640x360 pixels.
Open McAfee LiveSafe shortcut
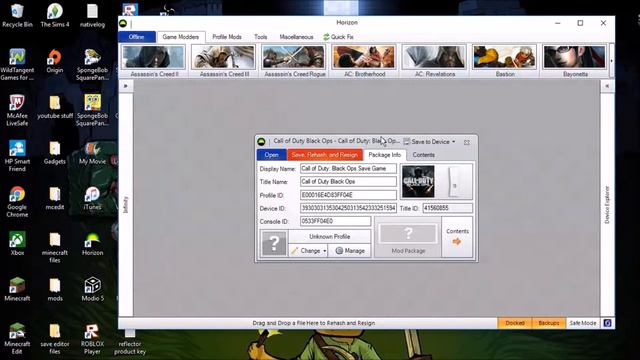(17, 111)
